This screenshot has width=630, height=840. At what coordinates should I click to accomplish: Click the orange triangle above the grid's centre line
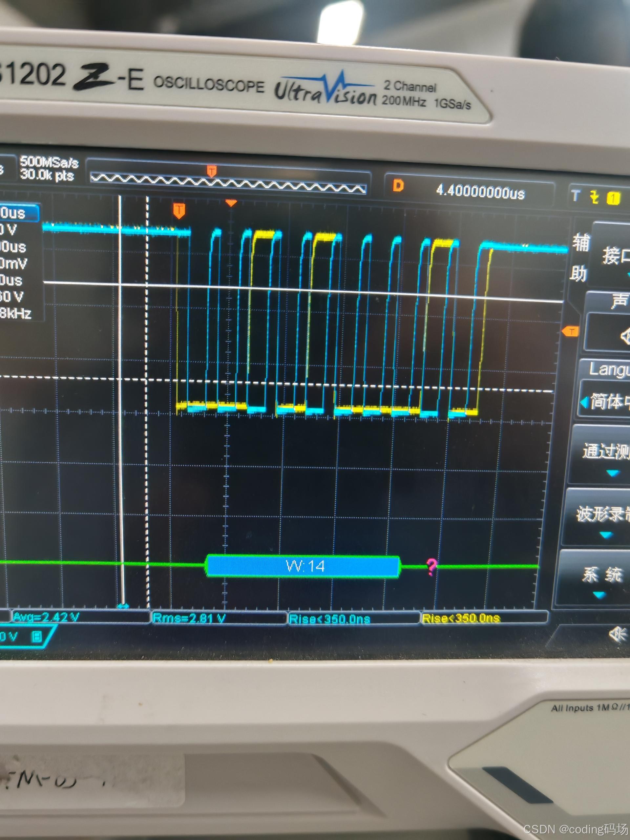point(231,203)
